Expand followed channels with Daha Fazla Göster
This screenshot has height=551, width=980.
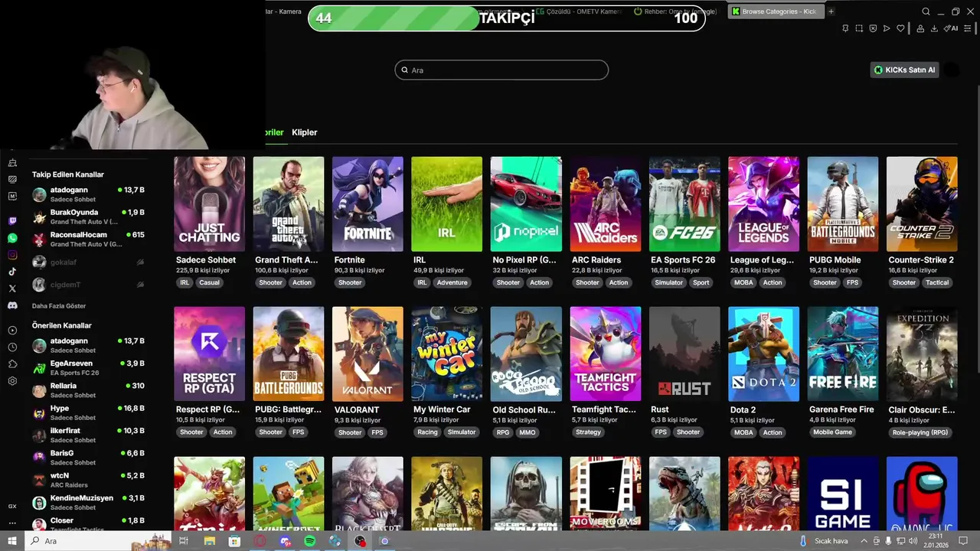pyautogui.click(x=60, y=306)
